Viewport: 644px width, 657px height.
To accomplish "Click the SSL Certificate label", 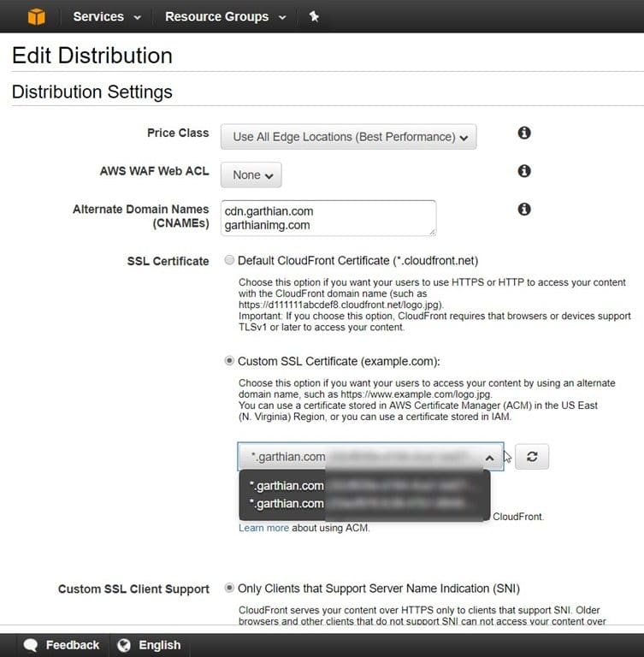I will coord(168,261).
